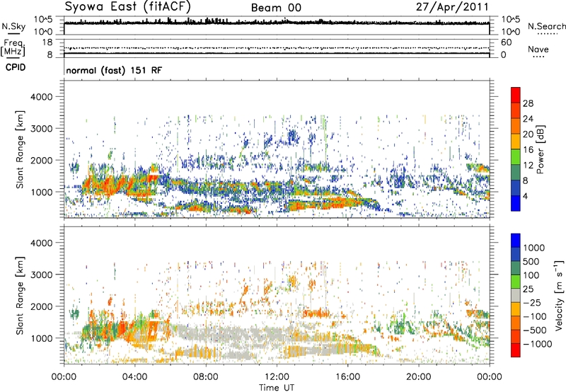This screenshot has width=566, height=392.
Task: Click the 'Time UT' axis label
Action: pos(277,388)
